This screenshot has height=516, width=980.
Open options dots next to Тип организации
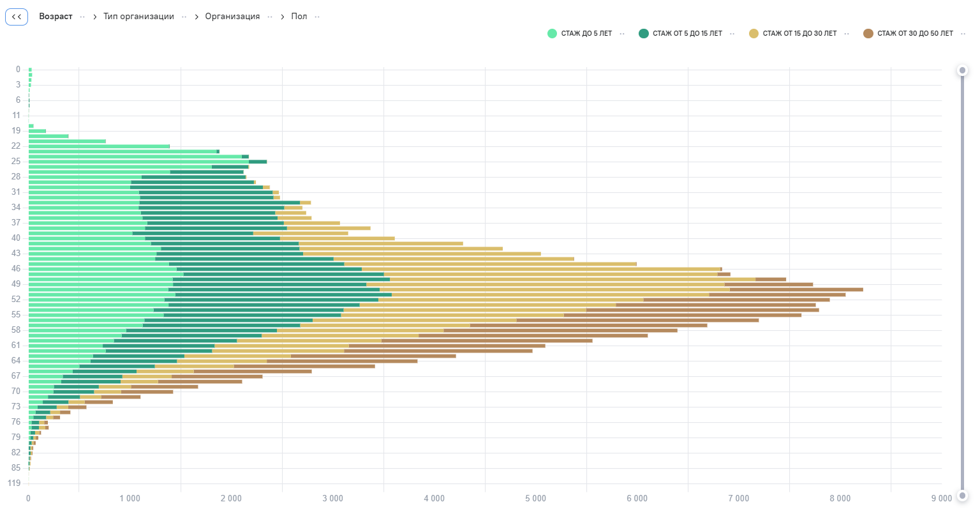[184, 17]
